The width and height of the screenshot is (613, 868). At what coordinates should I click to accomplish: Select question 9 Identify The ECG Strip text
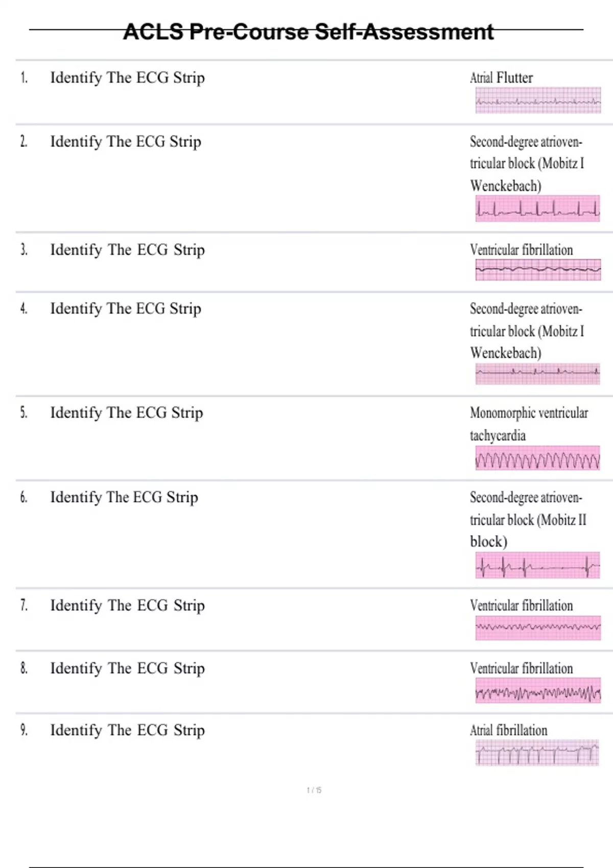pos(127,730)
